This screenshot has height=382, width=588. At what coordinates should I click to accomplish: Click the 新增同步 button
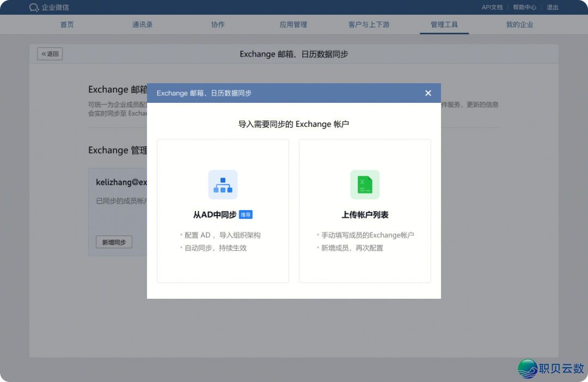[x=114, y=242]
